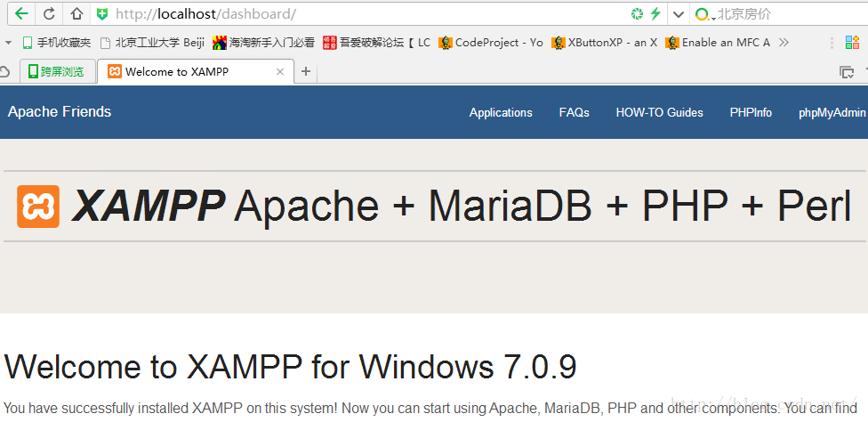868x422 pixels.
Task: Click the tab restore windows icon
Action: [847, 72]
